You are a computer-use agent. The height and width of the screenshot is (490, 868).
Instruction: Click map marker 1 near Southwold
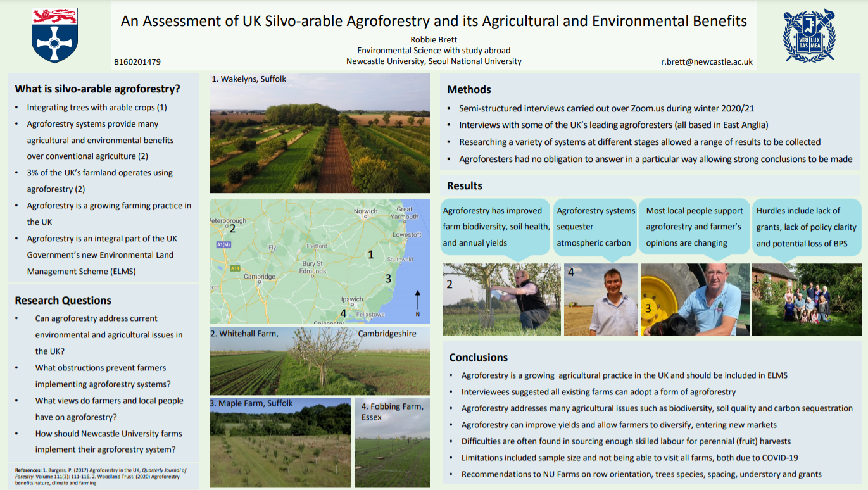[370, 254]
